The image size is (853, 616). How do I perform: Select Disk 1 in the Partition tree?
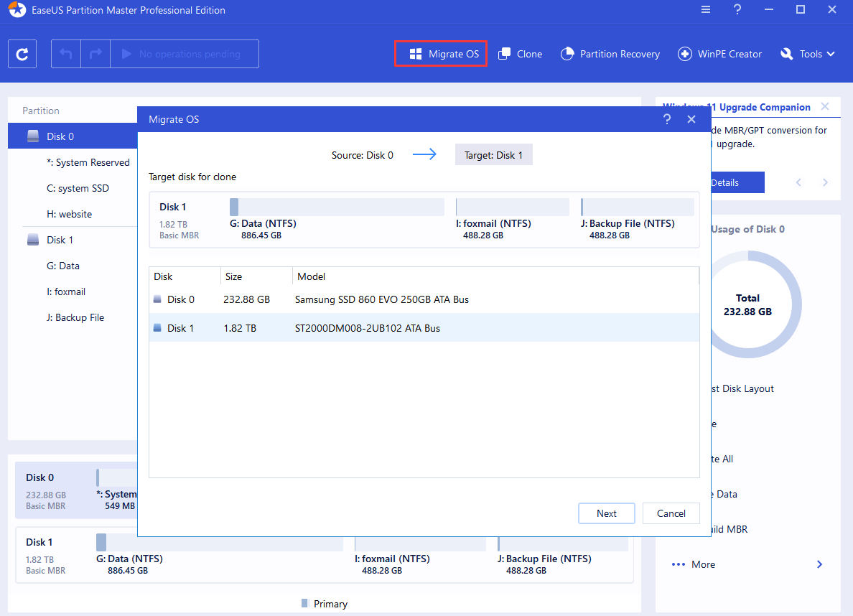tap(60, 240)
